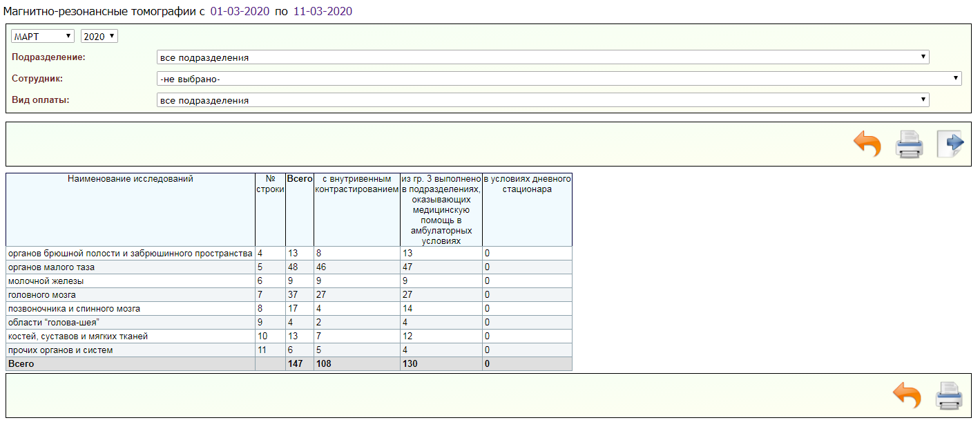Viewport: 980px width, 427px height.
Task: Expand the Вид оплаты dropdown
Action: coord(543,100)
